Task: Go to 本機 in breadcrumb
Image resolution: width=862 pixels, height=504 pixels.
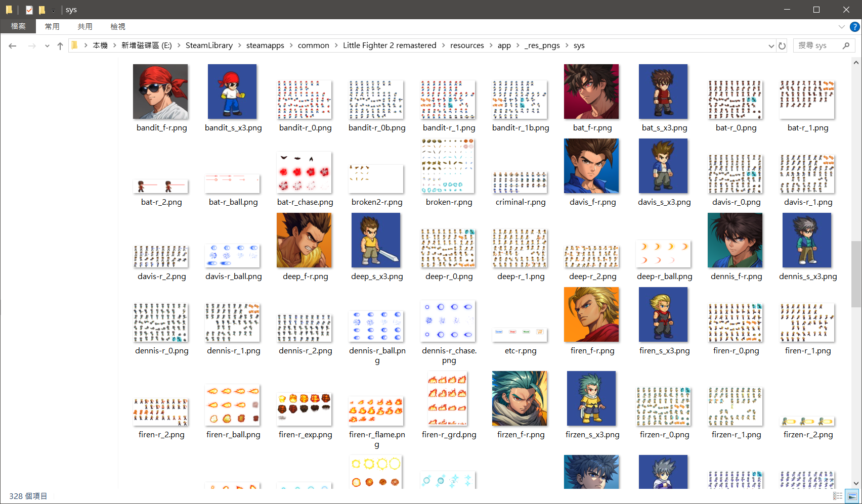Action: pos(100,45)
